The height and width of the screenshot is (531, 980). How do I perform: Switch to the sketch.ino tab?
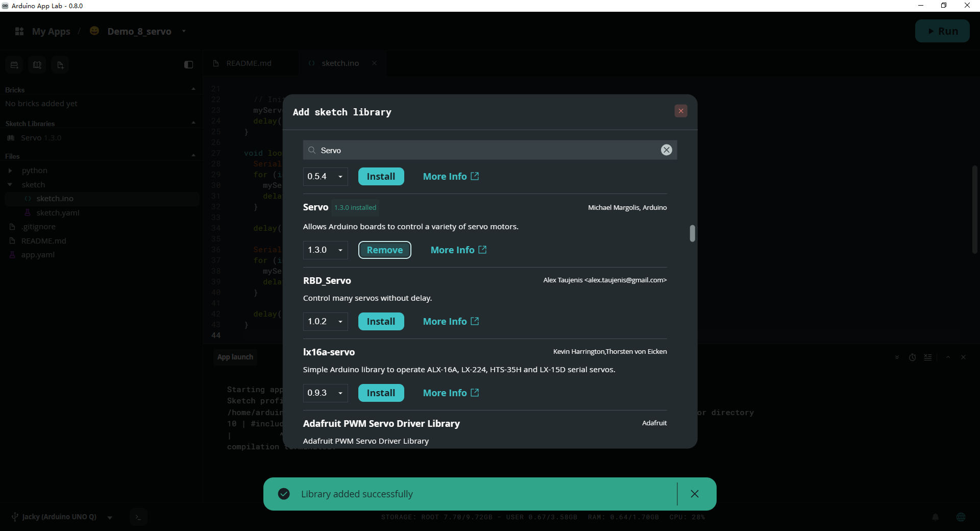tap(340, 63)
